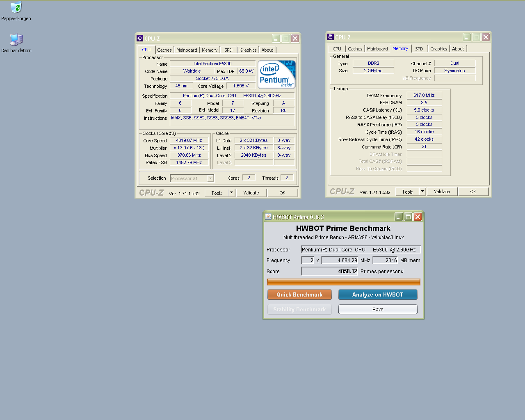
Task: Click OK in the right CPU-Z Memory window
Action: pyautogui.click(x=473, y=192)
